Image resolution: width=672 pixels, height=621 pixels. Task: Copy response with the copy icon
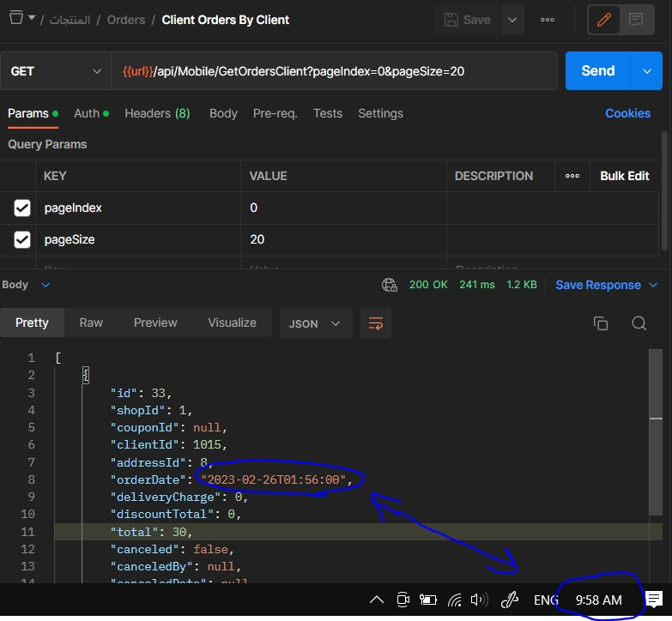tap(601, 323)
